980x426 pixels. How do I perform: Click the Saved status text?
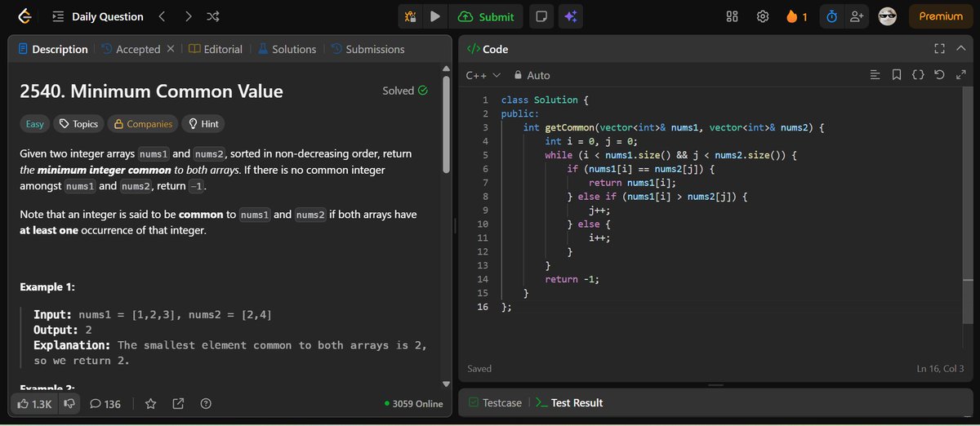pos(479,369)
